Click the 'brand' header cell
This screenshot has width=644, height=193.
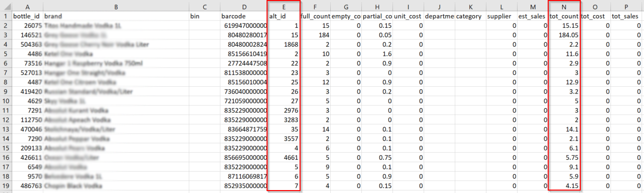[x=116, y=16]
